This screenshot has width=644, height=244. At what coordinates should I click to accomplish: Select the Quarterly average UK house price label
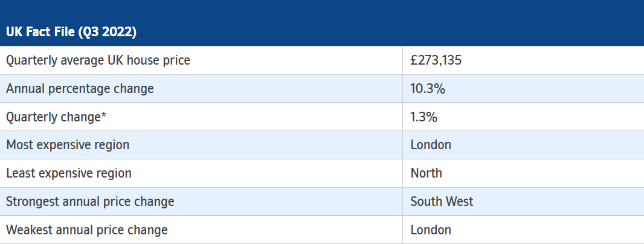pyautogui.click(x=98, y=60)
